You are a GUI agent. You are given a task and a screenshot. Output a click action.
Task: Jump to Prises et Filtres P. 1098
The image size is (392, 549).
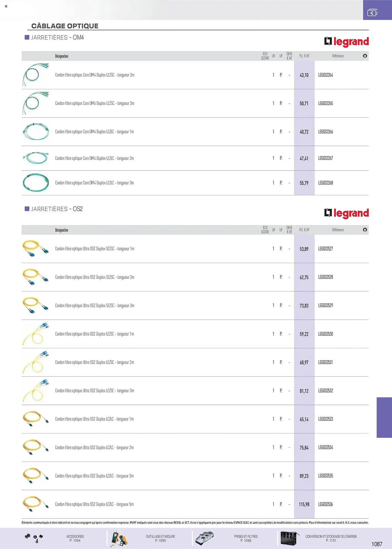coord(246,538)
